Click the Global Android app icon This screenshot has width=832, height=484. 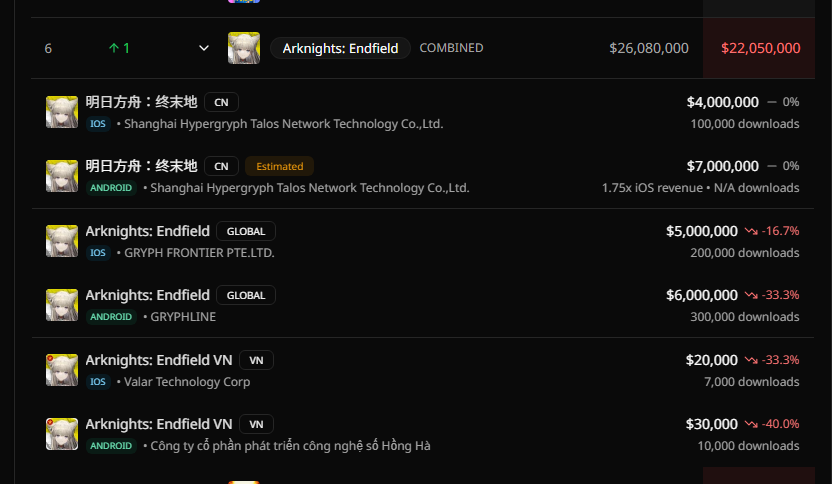pos(62,305)
